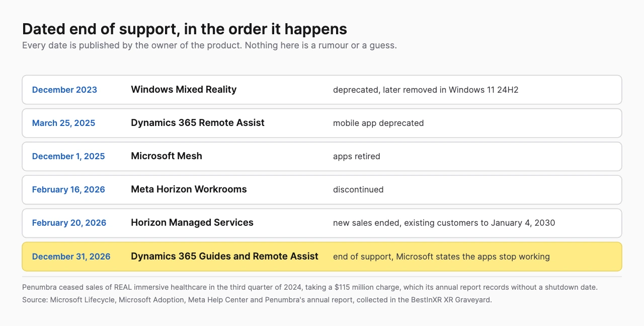
Task: Click the footnote starting 'Penumbra ceased sales of REAL'
Action: coord(310,287)
